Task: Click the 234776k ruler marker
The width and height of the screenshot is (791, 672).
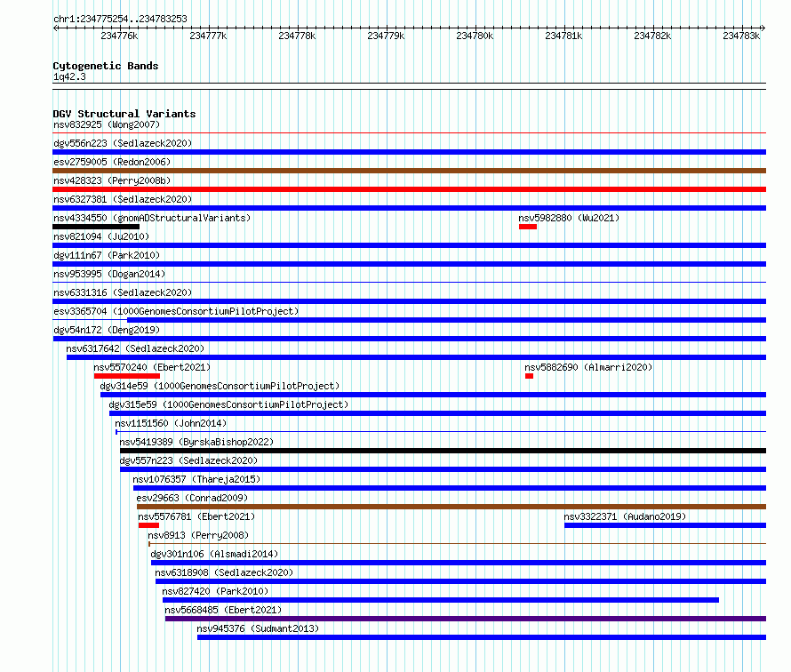Action: click(119, 36)
